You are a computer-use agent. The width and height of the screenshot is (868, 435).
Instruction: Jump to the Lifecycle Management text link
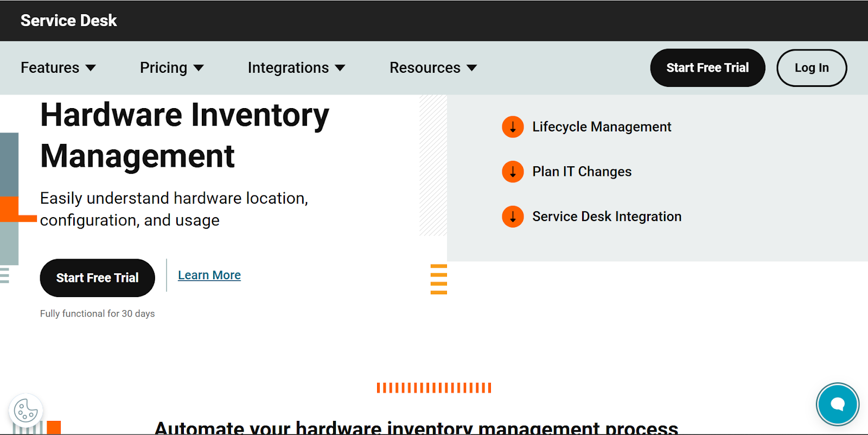point(602,127)
